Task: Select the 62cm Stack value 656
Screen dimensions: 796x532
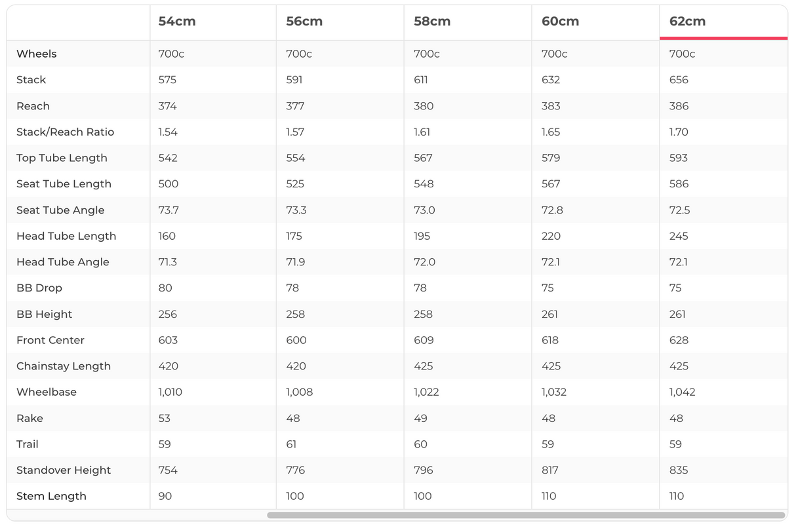Action: click(x=679, y=80)
